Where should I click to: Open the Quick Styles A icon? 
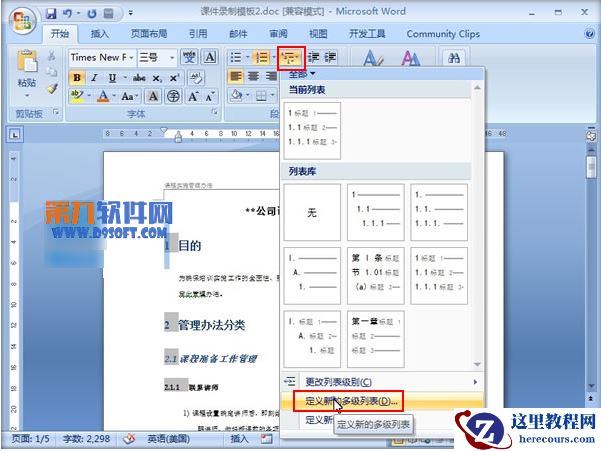[372, 58]
